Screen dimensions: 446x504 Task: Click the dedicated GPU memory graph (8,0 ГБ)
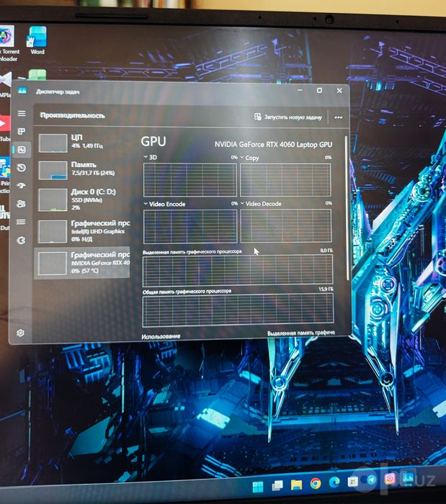[238, 270]
